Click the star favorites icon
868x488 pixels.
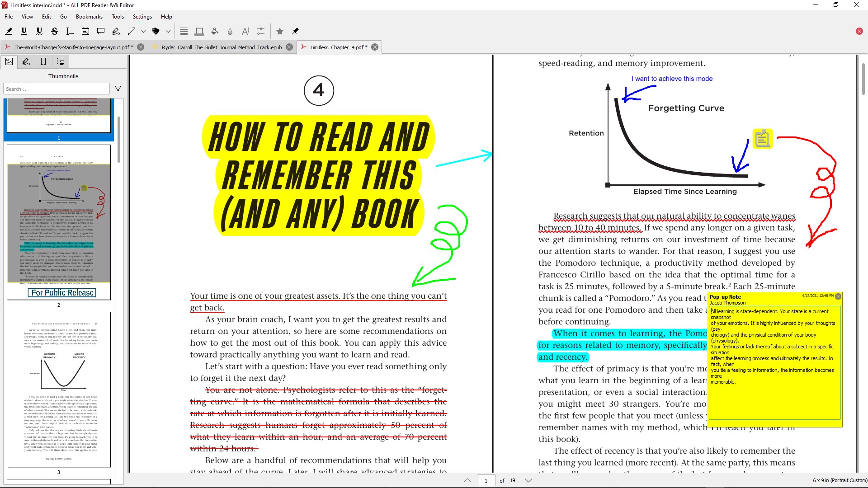pyautogui.click(x=280, y=31)
